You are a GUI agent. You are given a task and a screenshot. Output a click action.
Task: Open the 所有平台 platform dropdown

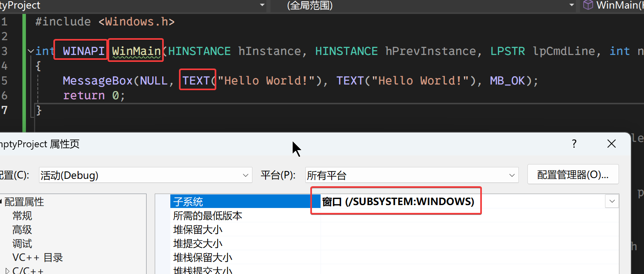point(511,175)
